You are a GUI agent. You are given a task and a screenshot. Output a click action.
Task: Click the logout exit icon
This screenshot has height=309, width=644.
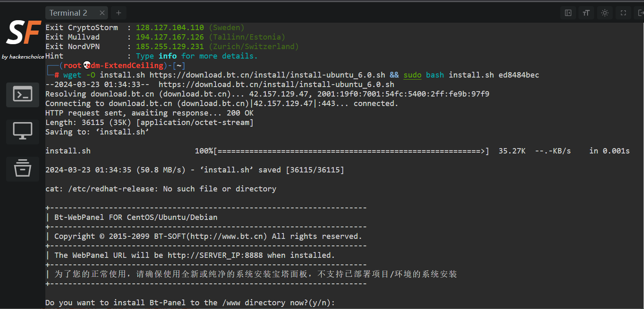[640, 13]
